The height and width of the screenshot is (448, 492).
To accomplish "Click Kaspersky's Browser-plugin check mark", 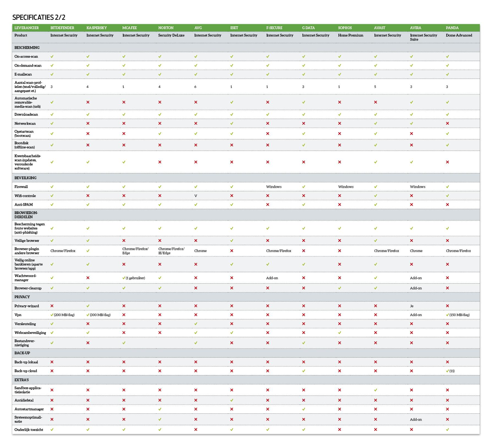I will [x=88, y=251].
